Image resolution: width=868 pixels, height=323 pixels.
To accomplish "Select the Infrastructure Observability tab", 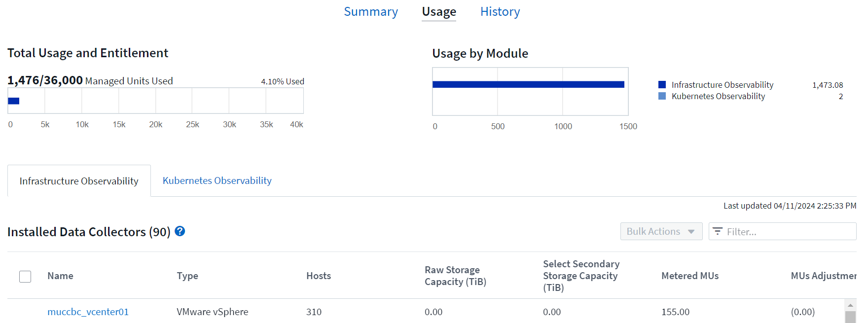I will [79, 181].
